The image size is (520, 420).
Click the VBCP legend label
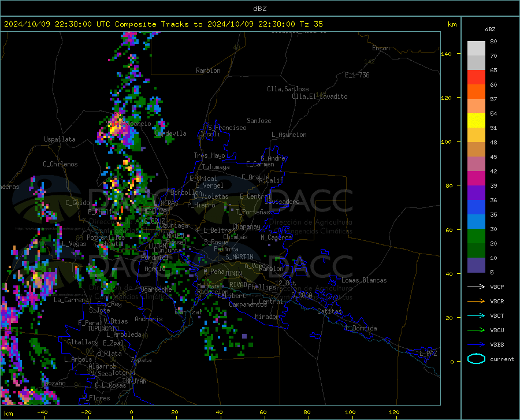497,287
